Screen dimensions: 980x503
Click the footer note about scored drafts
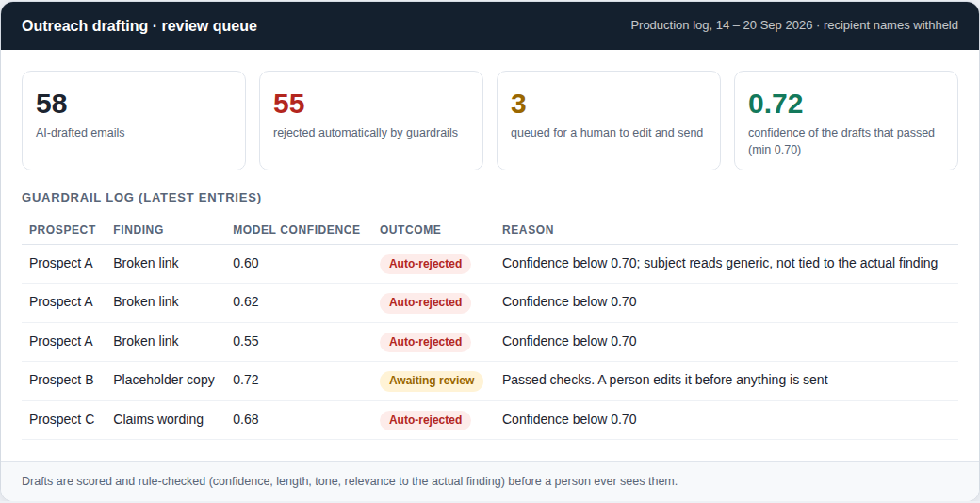(350, 481)
